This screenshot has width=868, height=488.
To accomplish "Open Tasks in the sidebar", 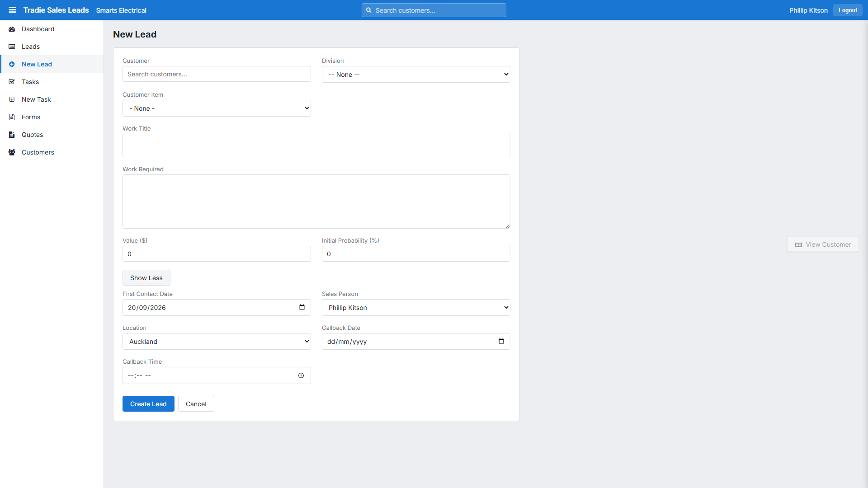I will 52,82.
